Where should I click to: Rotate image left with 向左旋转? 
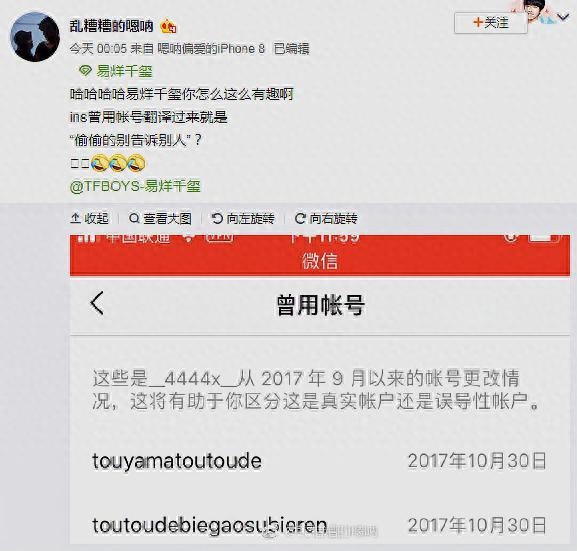coord(243,219)
